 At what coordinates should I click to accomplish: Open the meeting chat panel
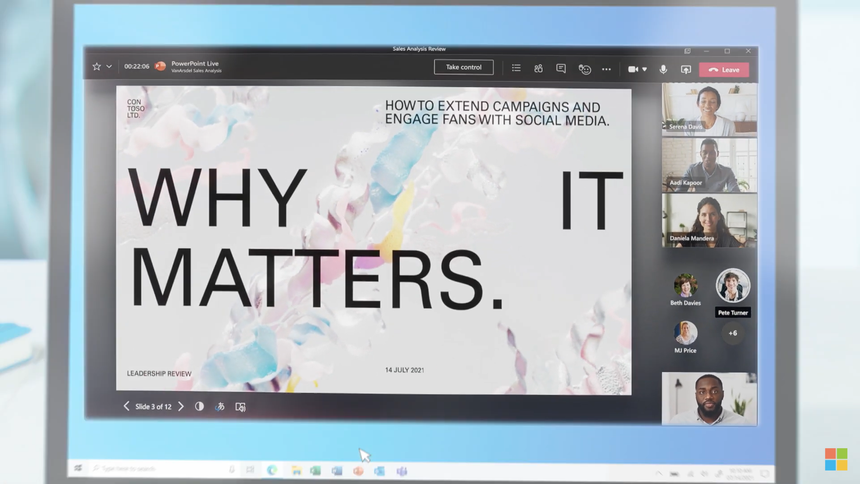(x=561, y=69)
